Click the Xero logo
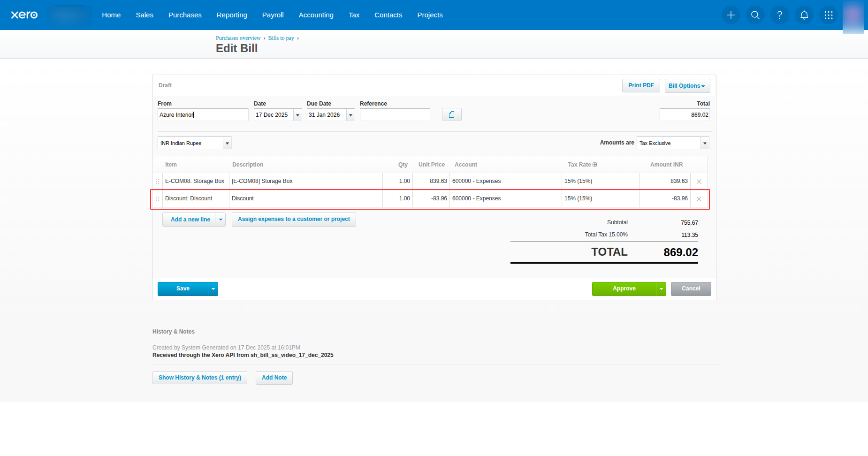The image size is (868, 456). tap(24, 15)
